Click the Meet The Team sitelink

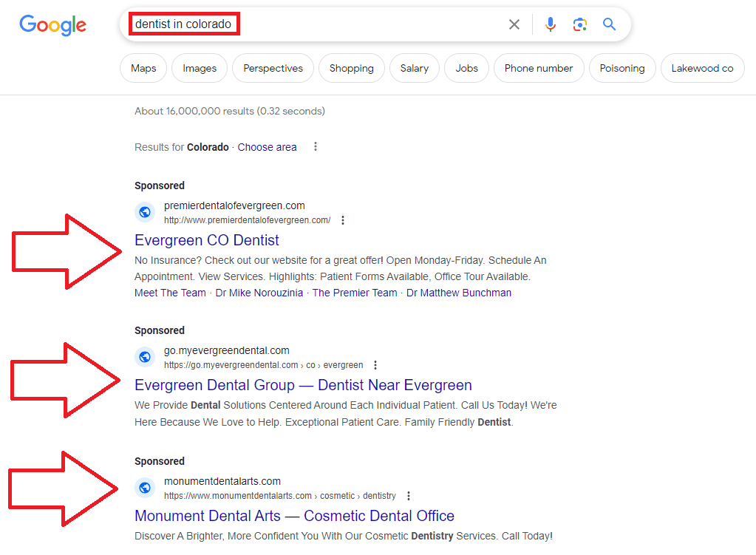tap(170, 293)
